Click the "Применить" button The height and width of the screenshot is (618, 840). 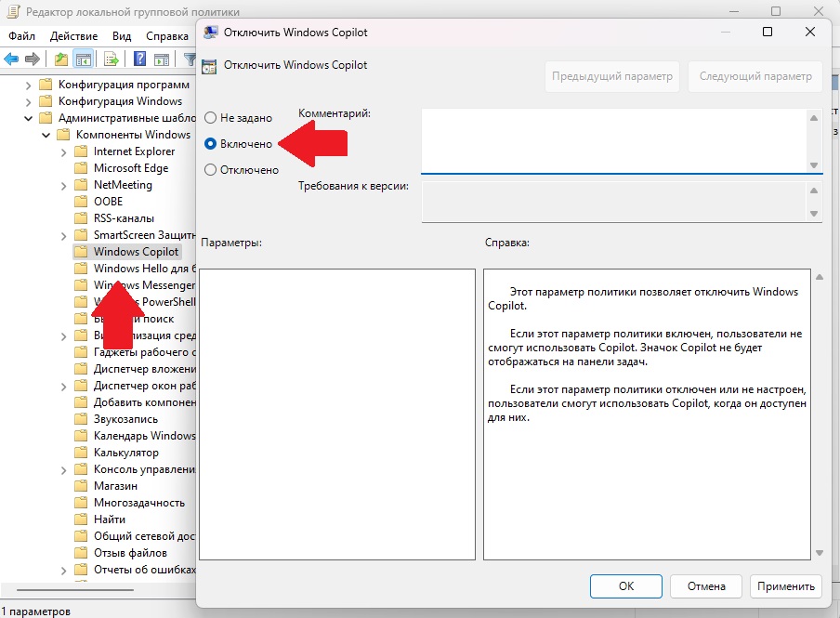point(785,586)
